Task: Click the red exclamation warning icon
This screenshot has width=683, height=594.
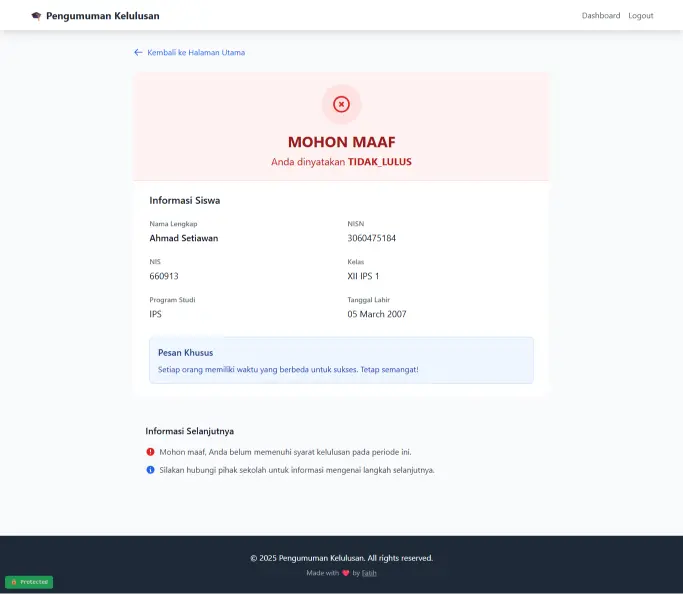Action: coord(150,452)
